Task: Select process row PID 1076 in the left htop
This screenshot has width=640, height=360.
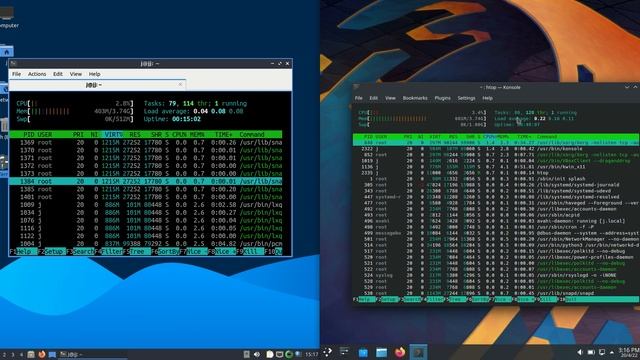Action: click(146, 220)
